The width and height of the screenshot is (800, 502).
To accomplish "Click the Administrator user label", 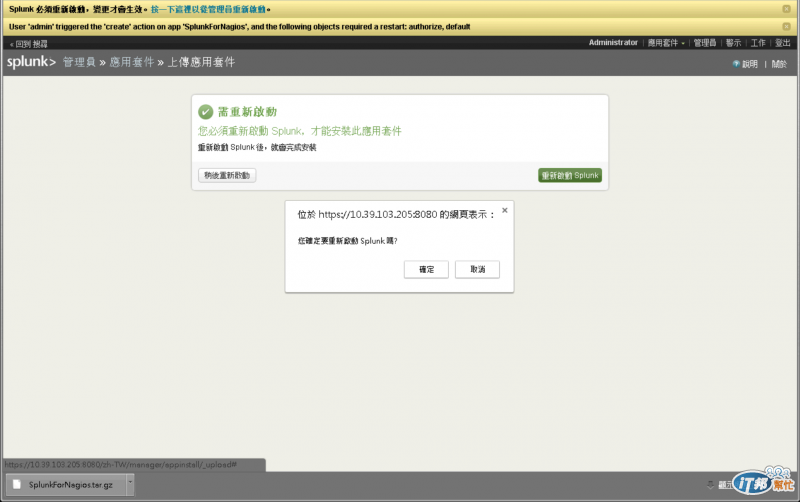I will coord(613,42).
